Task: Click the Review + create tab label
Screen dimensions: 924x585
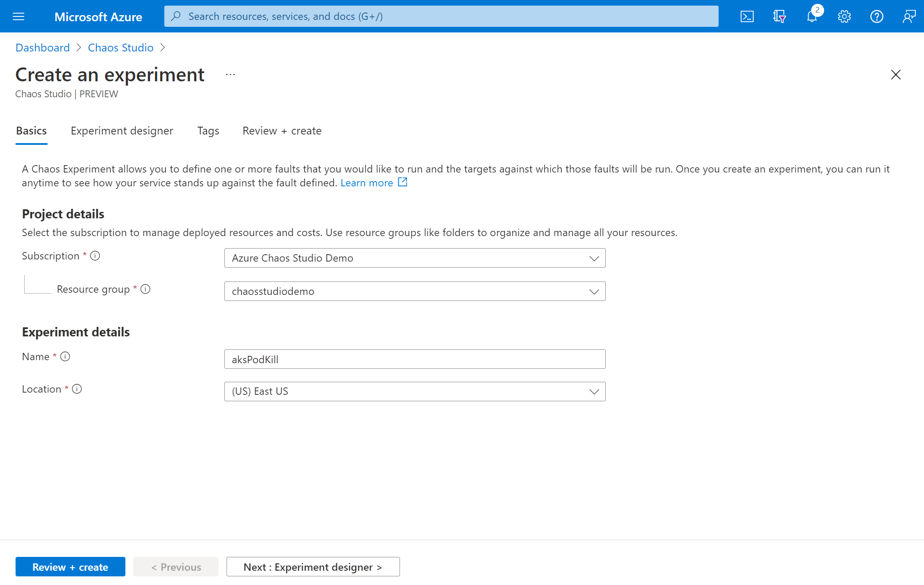Action: (281, 131)
